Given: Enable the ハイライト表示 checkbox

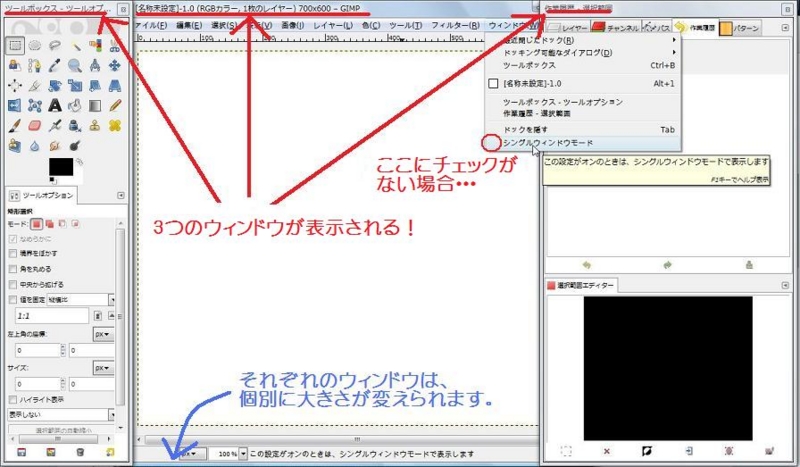Looking at the screenshot, I should coord(13,400).
